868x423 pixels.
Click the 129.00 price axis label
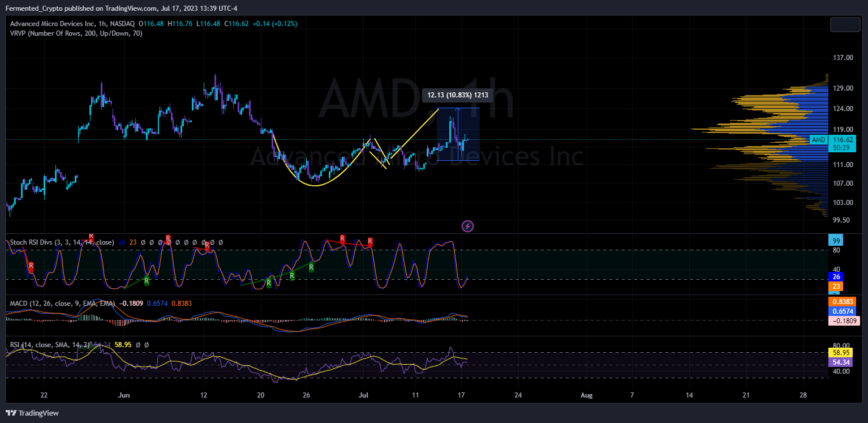[844, 88]
